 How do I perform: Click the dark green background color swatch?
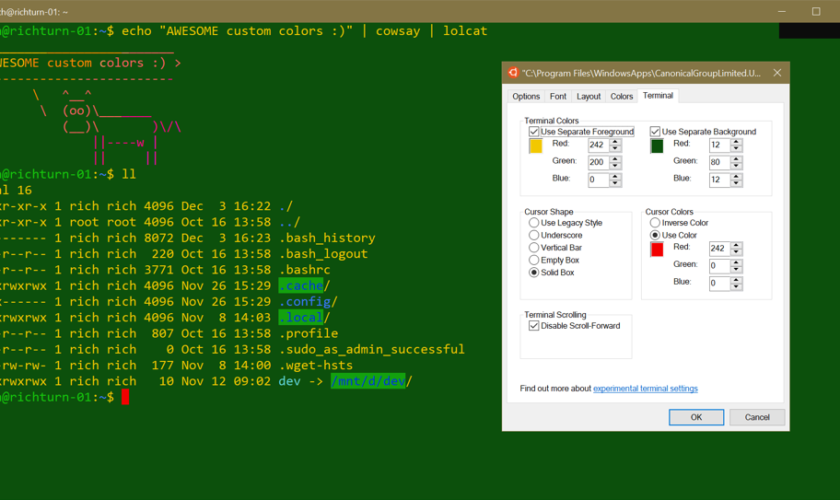(657, 146)
